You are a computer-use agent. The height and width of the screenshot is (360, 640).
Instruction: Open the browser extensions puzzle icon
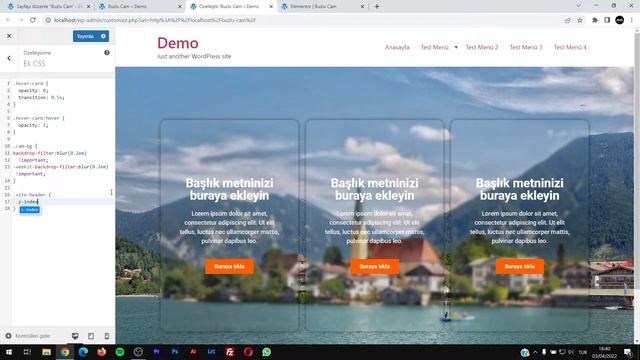tap(595, 20)
